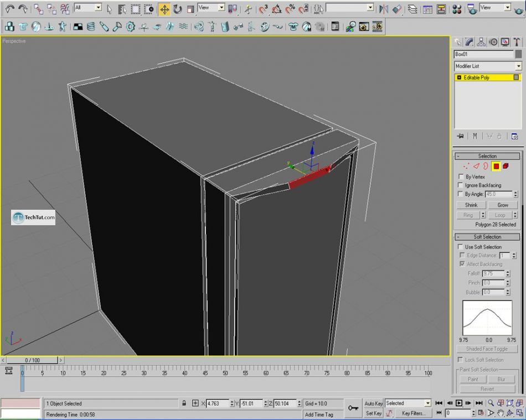Image resolution: width=526 pixels, height=420 pixels.
Task: Activate the Select and Link tool
Action: pyautogui.click(x=39, y=9)
